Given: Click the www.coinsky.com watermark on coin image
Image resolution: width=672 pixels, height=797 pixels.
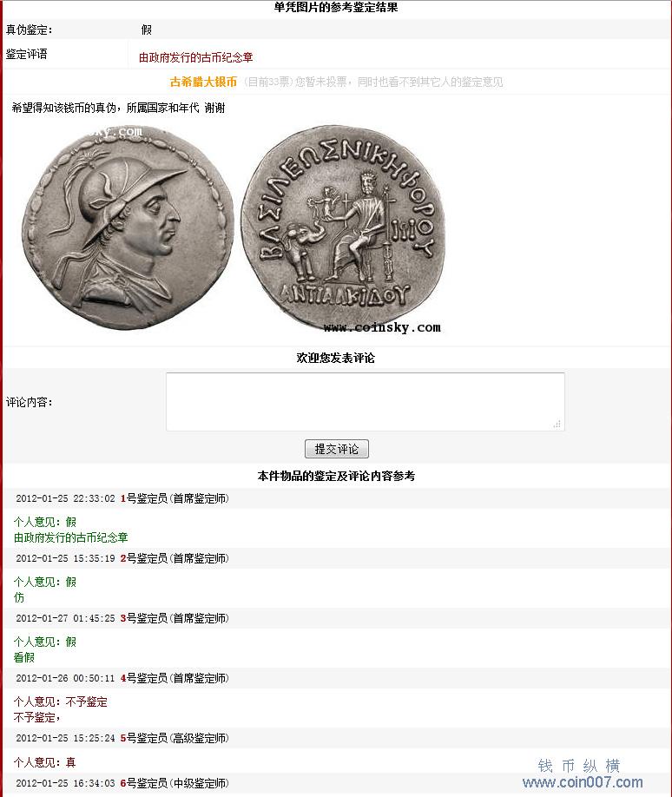Looking at the screenshot, I should 382,327.
